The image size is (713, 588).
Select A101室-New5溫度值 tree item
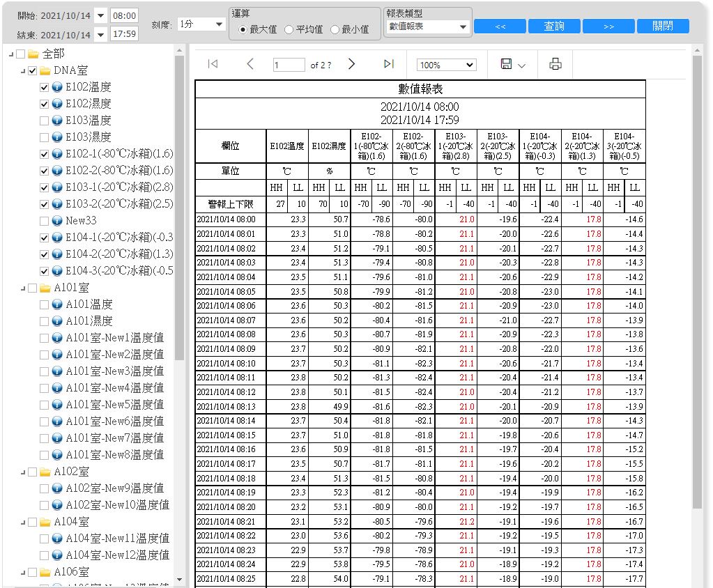114,404
